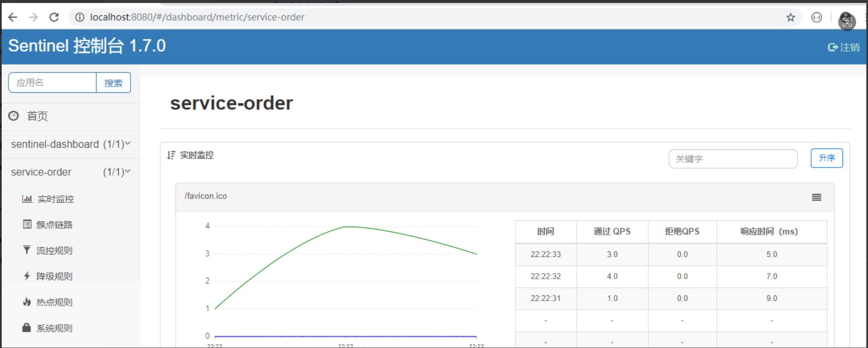The image size is (868, 348).
Task: Click the sort icon beside 实时监控 heading
Action: [x=171, y=155]
